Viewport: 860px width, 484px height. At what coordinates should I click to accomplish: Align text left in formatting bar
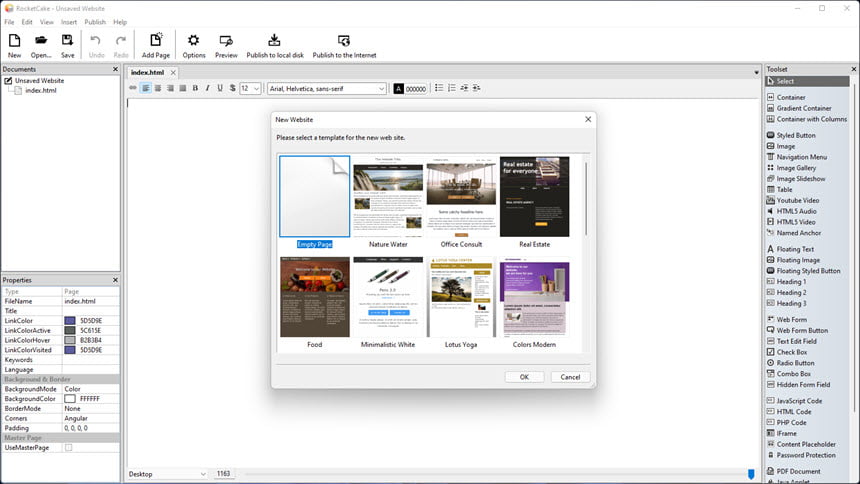point(145,88)
